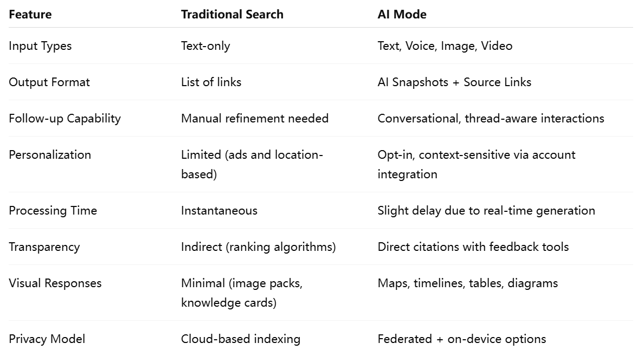Select the "Follow-up Capability" row label
Screen dimensions: 644x356
point(65,119)
